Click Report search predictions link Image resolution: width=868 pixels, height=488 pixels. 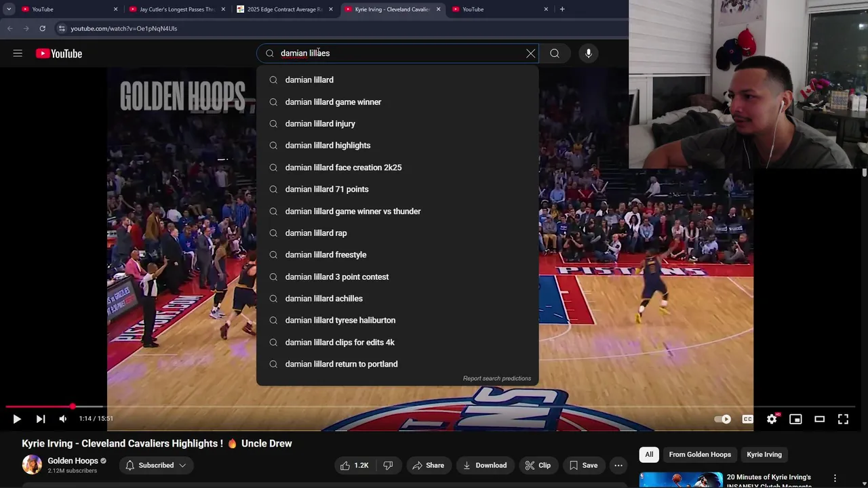click(x=497, y=379)
